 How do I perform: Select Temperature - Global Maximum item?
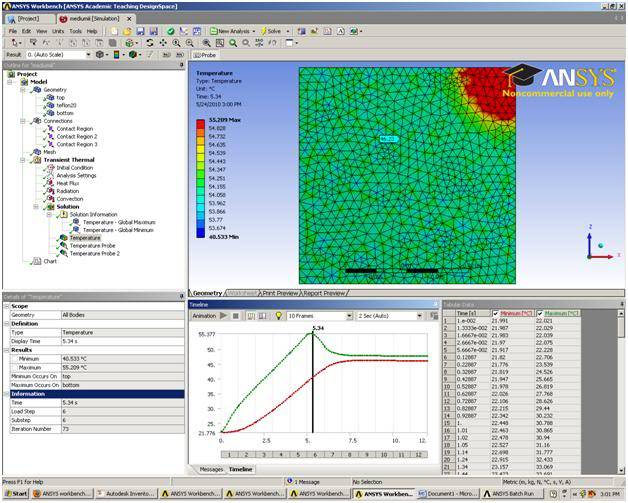point(119,222)
